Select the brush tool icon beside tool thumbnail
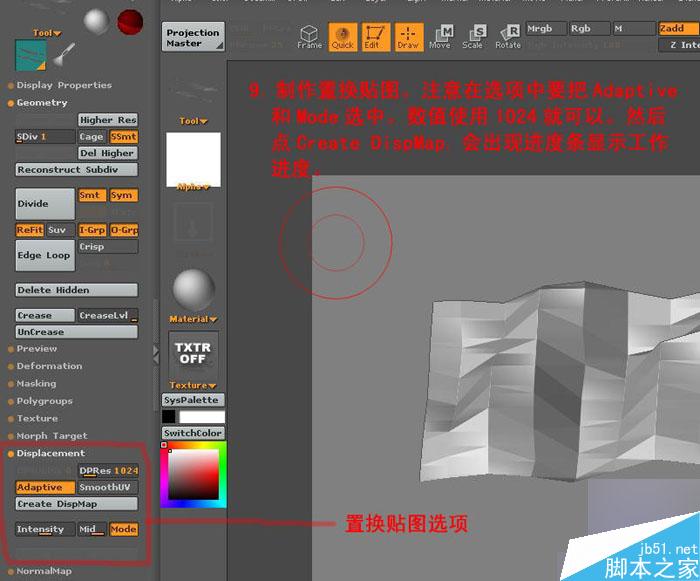The image size is (700, 581). point(64,55)
